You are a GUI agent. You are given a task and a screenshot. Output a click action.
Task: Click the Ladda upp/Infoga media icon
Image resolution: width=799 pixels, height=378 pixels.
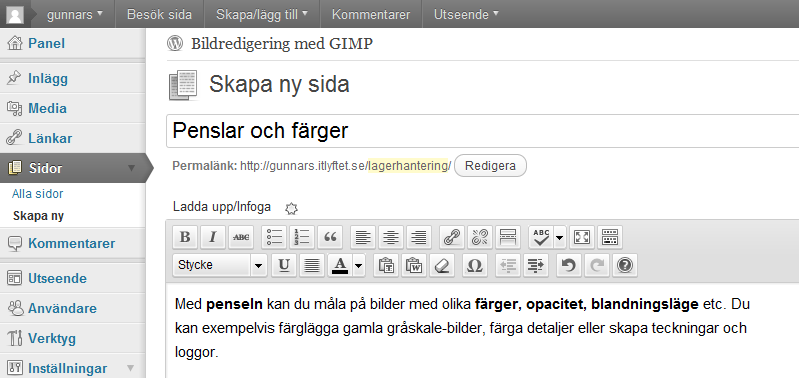[x=291, y=208]
